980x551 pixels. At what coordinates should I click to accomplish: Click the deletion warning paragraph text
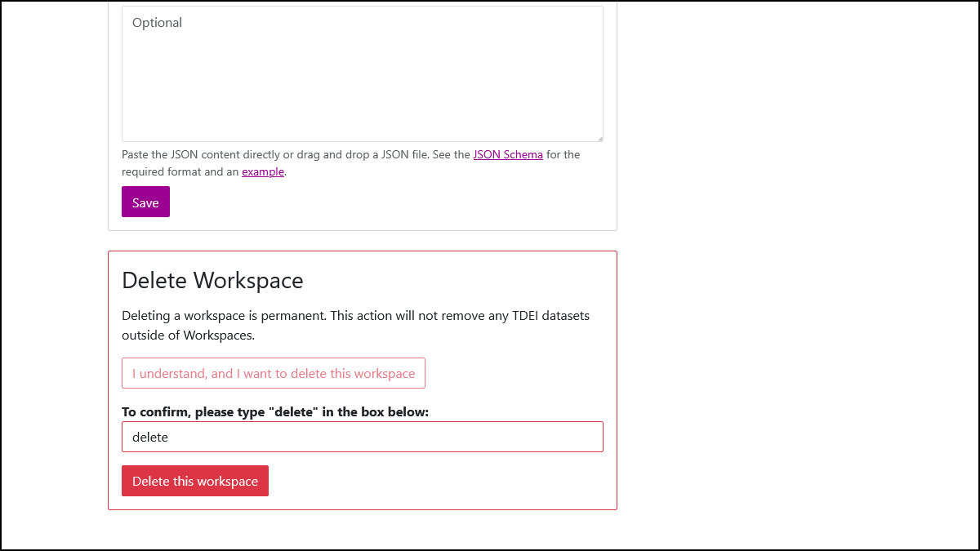[x=355, y=324]
